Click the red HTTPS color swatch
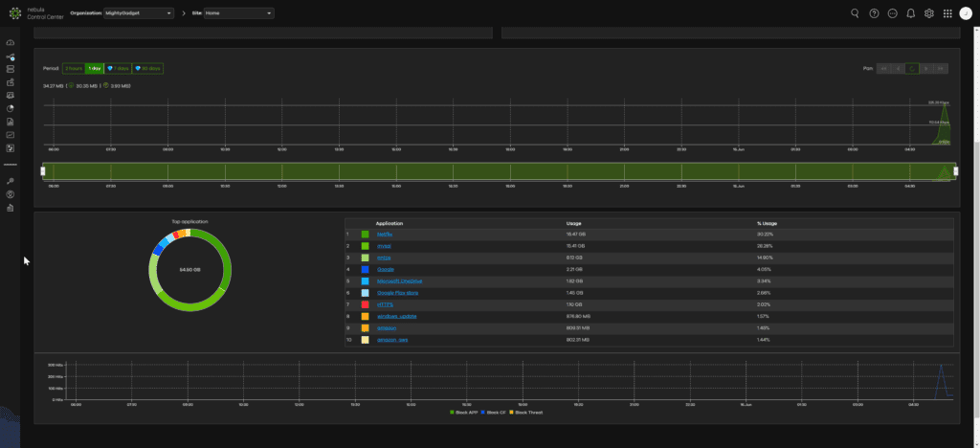 [365, 304]
